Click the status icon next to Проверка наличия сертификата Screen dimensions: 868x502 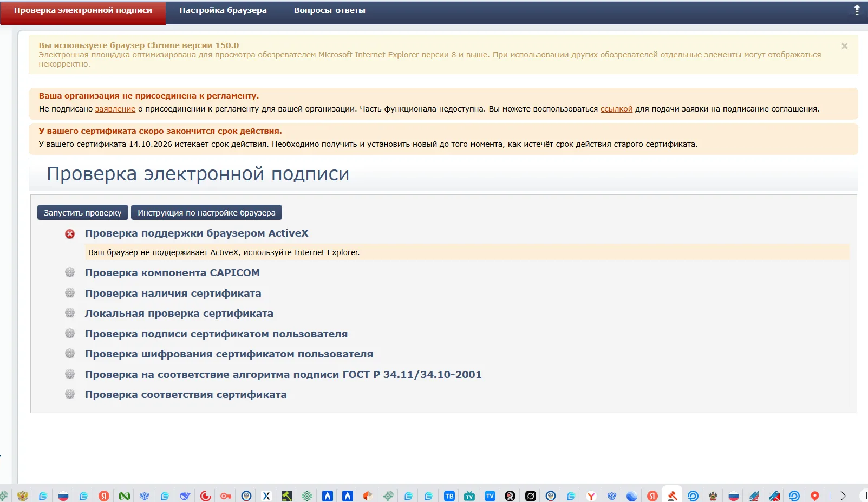point(70,293)
